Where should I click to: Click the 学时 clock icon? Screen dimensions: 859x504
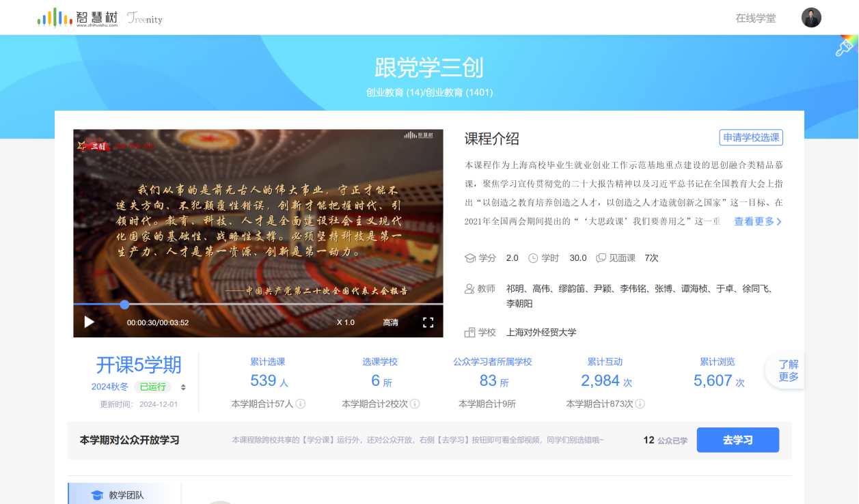coord(533,258)
